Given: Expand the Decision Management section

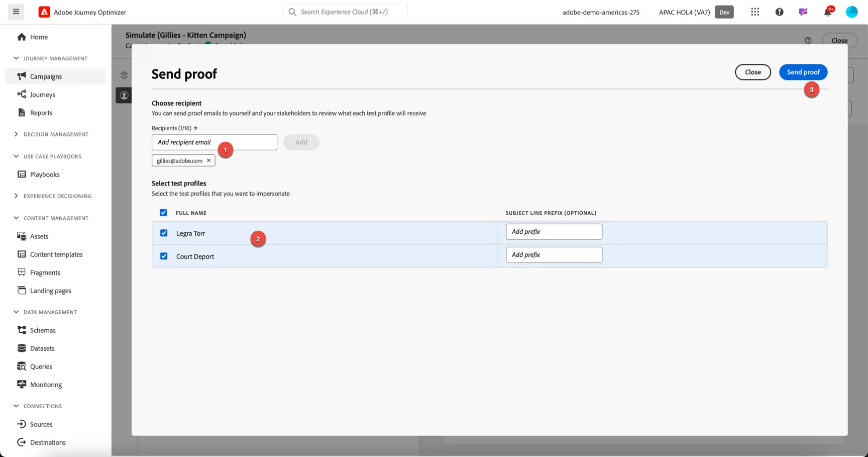Looking at the screenshot, I should point(16,134).
